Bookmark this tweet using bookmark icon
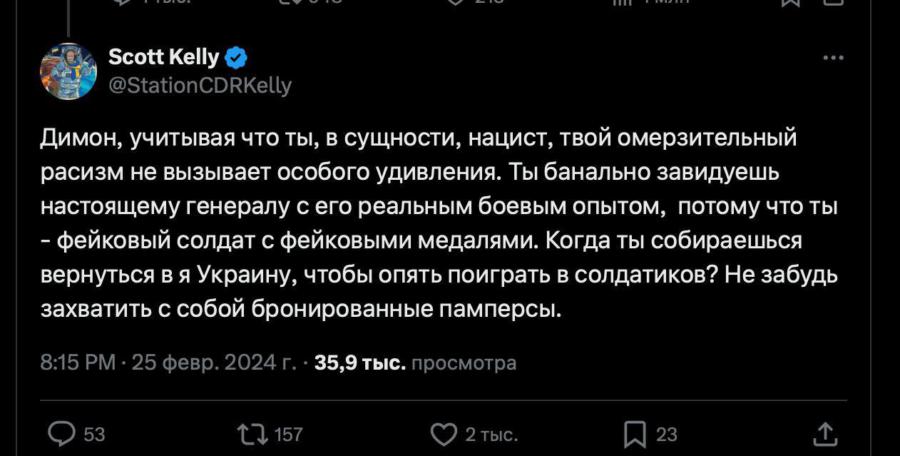This screenshot has width=900, height=456. [634, 434]
